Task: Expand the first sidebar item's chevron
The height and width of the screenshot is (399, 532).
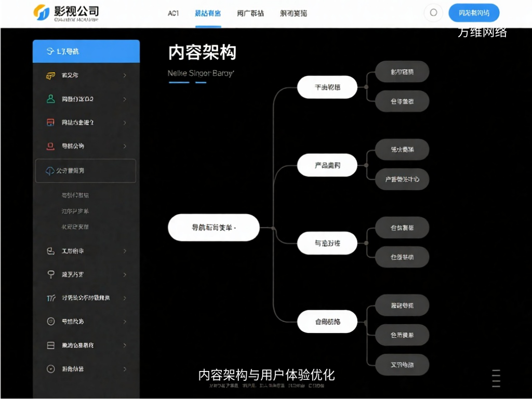Action: click(x=124, y=75)
